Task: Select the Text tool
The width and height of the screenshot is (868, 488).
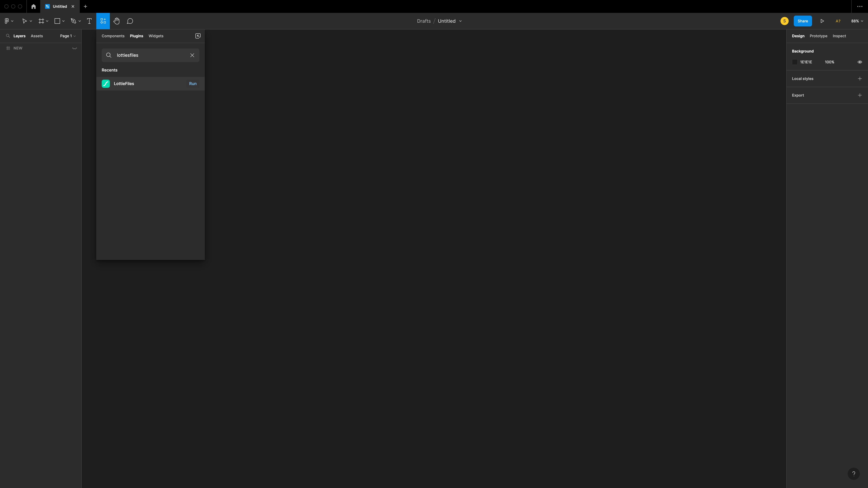Action: point(89,21)
